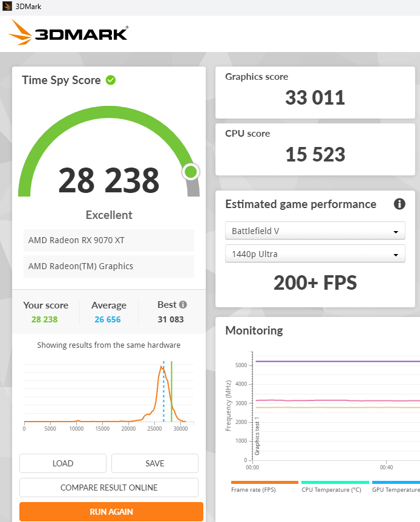The width and height of the screenshot is (420, 522).
Task: Toggle the Frame rate (FPS) legend
Action: [x=264, y=487]
